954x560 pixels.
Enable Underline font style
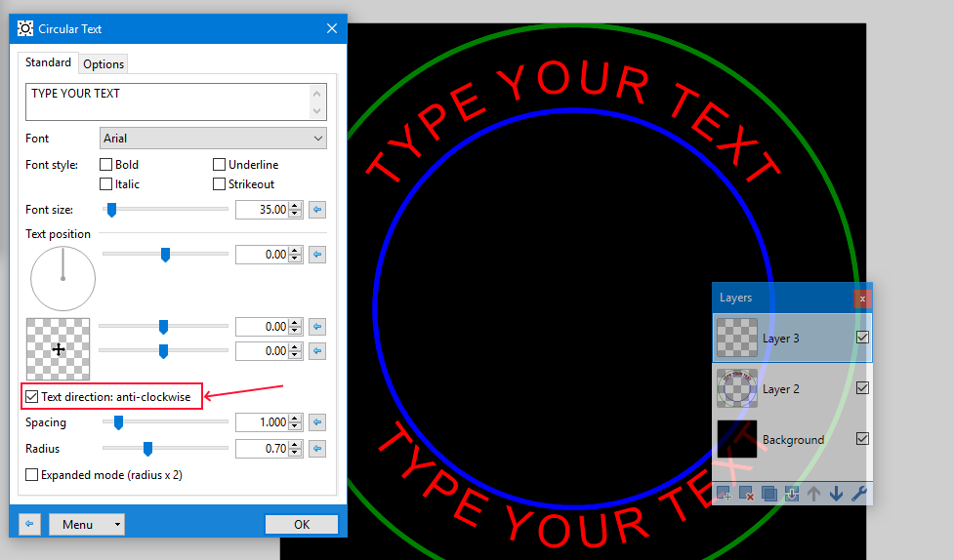219,165
